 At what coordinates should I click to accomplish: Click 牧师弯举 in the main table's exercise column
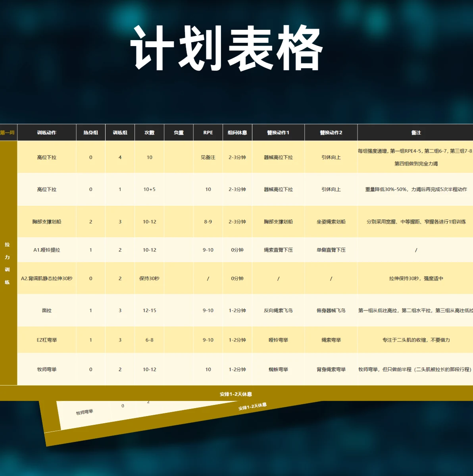coord(47,370)
